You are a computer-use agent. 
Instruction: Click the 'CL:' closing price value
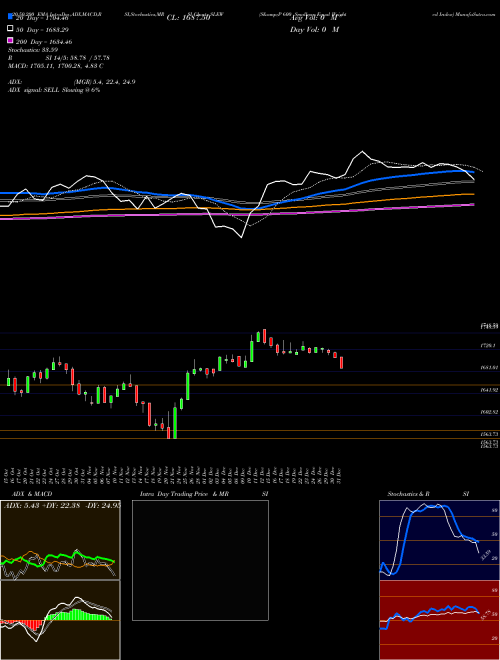click(x=188, y=18)
